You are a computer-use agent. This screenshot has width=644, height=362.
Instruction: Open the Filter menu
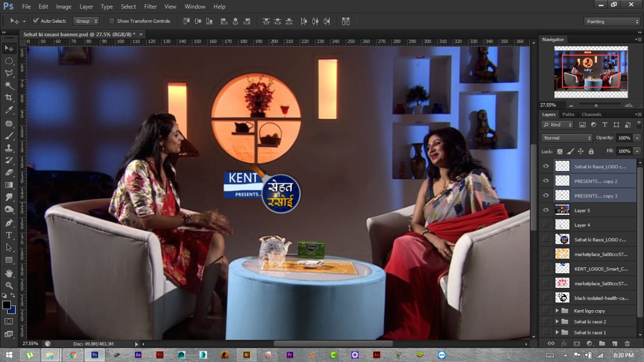point(150,7)
